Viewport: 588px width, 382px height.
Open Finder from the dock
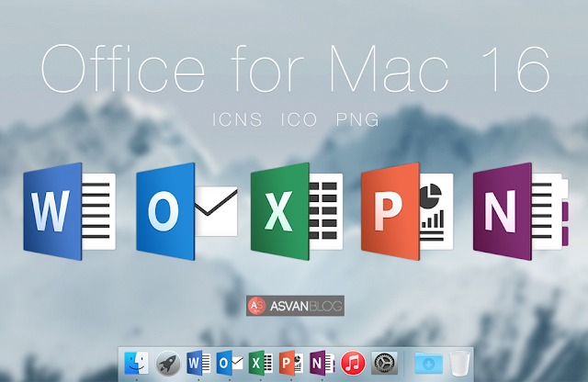click(x=136, y=363)
